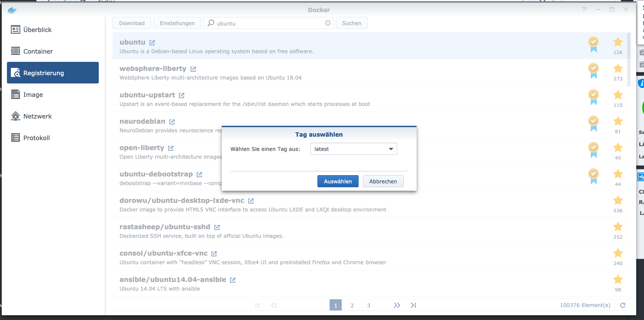Open external link icon next to ubuntu

152,43
